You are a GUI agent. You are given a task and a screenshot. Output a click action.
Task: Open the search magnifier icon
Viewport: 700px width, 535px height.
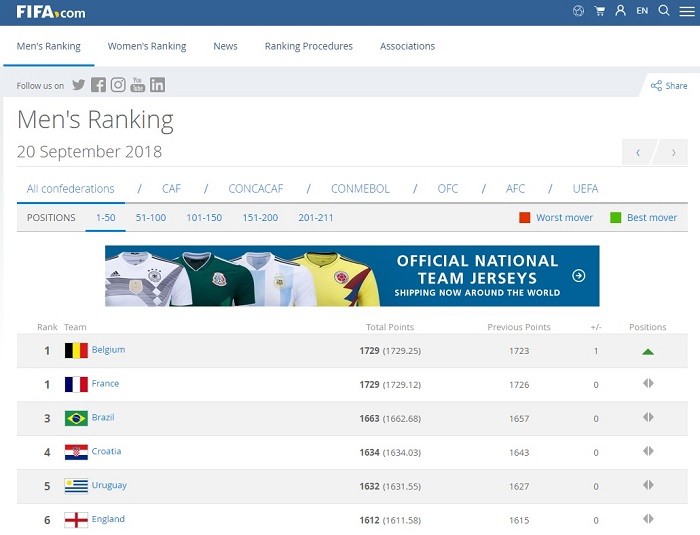click(x=664, y=10)
